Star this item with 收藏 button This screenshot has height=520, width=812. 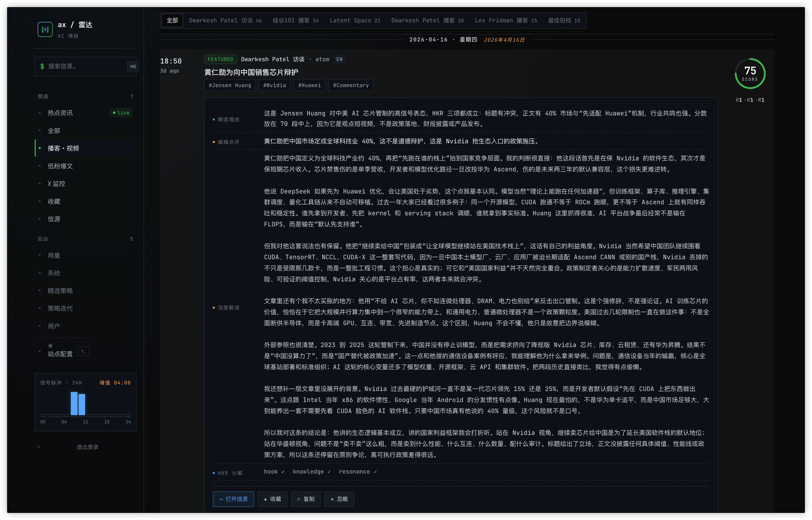272,499
